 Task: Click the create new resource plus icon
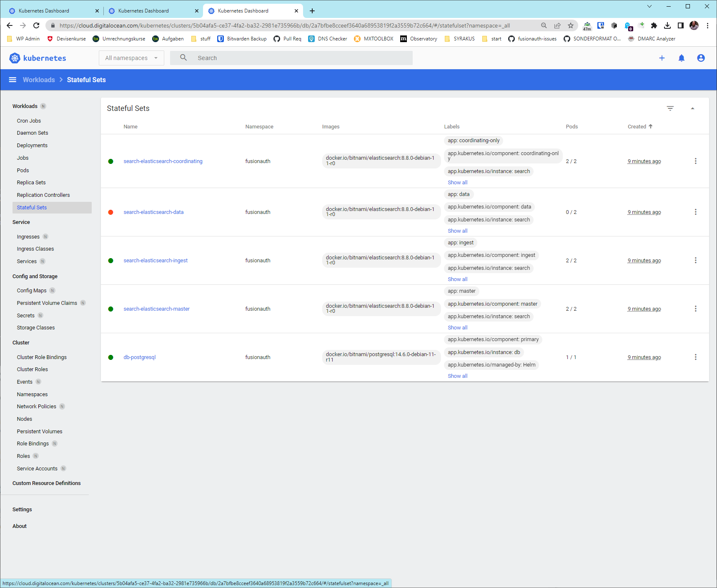pyautogui.click(x=662, y=58)
